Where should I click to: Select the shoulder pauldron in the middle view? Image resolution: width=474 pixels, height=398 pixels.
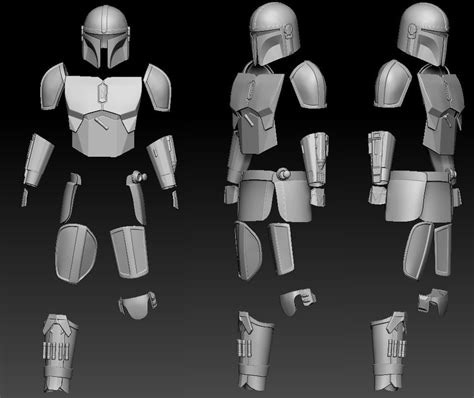click(x=308, y=85)
